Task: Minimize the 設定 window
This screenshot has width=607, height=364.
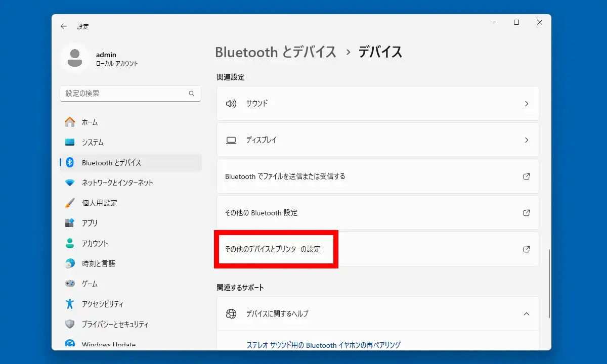Action: [x=493, y=22]
